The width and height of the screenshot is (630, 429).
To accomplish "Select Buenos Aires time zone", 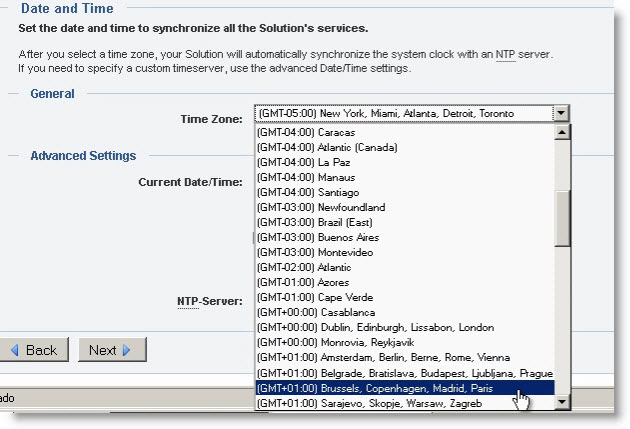I will 311,237.
